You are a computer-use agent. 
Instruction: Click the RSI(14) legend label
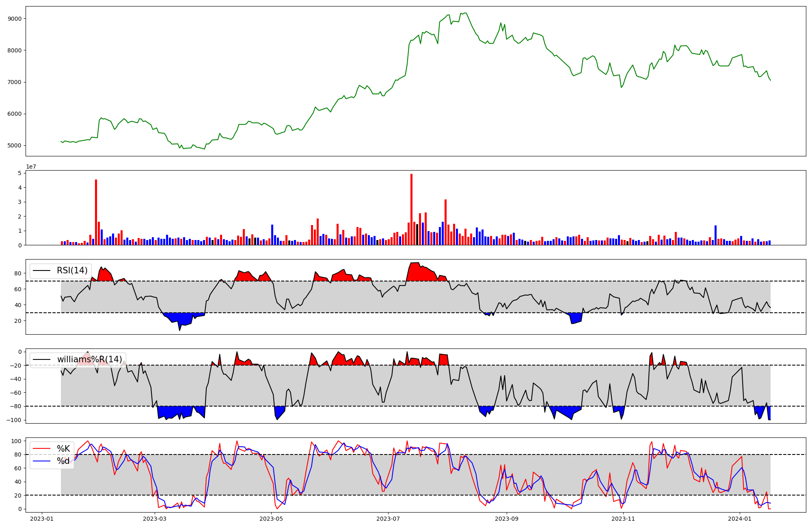(x=72, y=270)
